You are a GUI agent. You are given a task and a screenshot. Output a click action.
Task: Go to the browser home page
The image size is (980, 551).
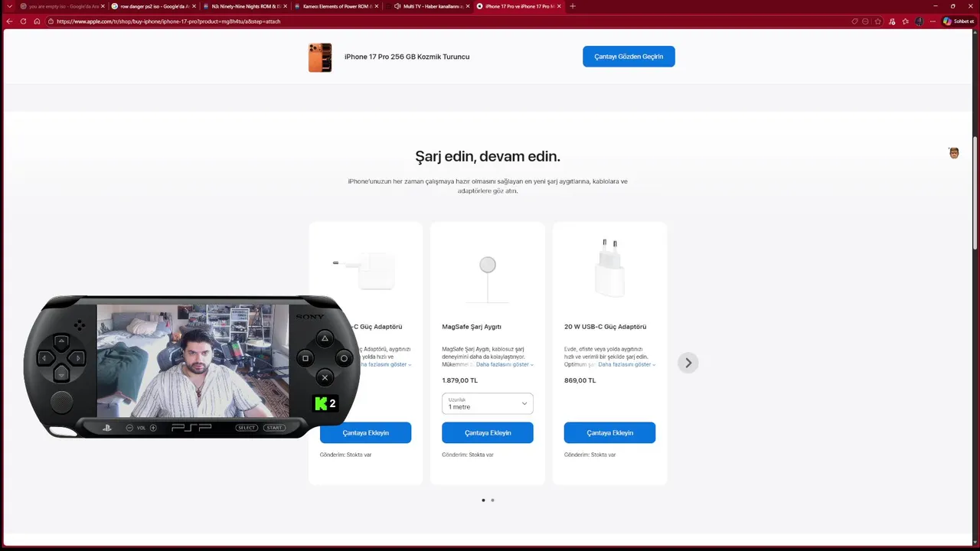(37, 21)
